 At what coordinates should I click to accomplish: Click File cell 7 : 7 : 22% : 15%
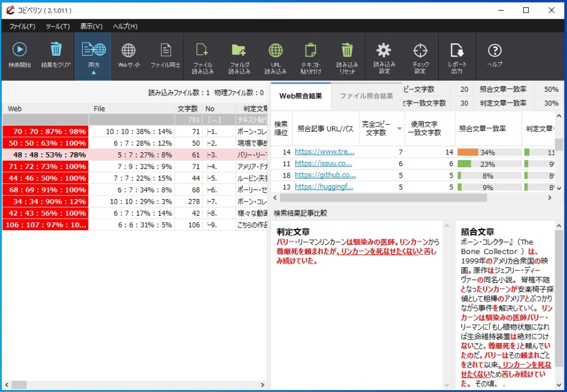pyautogui.click(x=132, y=178)
